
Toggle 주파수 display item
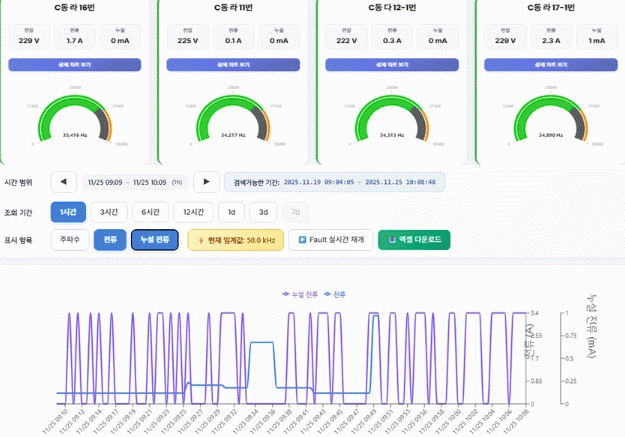pyautogui.click(x=69, y=240)
